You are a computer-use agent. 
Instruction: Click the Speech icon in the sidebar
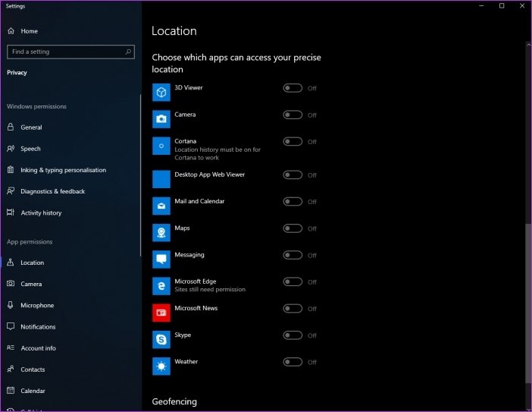tap(11, 149)
